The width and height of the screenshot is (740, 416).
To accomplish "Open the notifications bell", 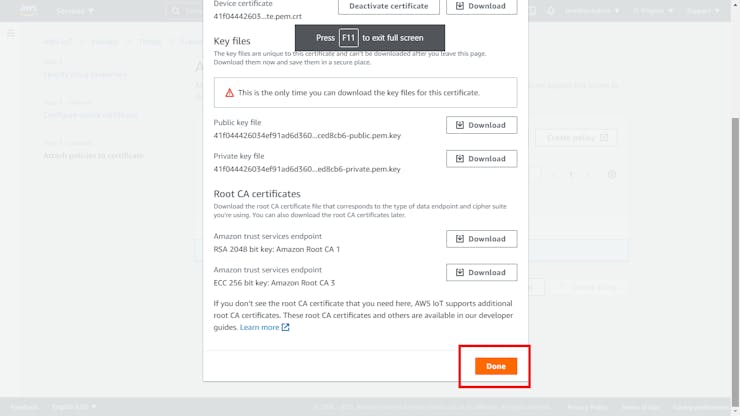I will coord(550,11).
